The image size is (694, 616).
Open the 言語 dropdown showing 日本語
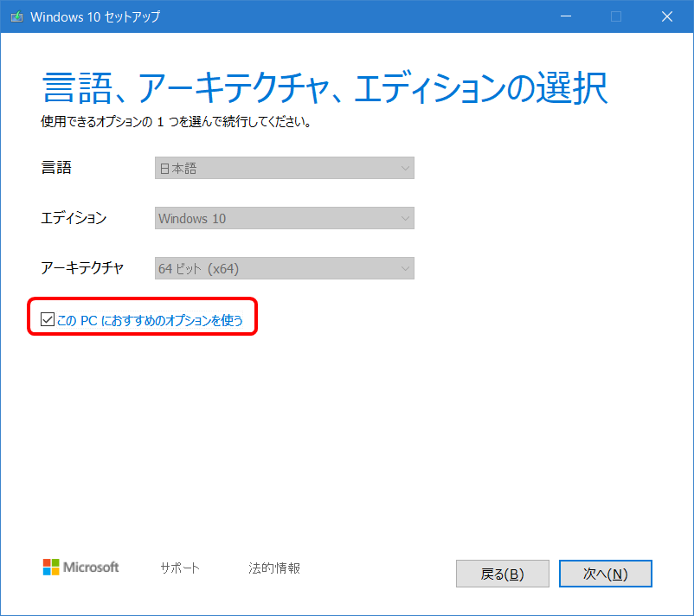[x=284, y=168]
